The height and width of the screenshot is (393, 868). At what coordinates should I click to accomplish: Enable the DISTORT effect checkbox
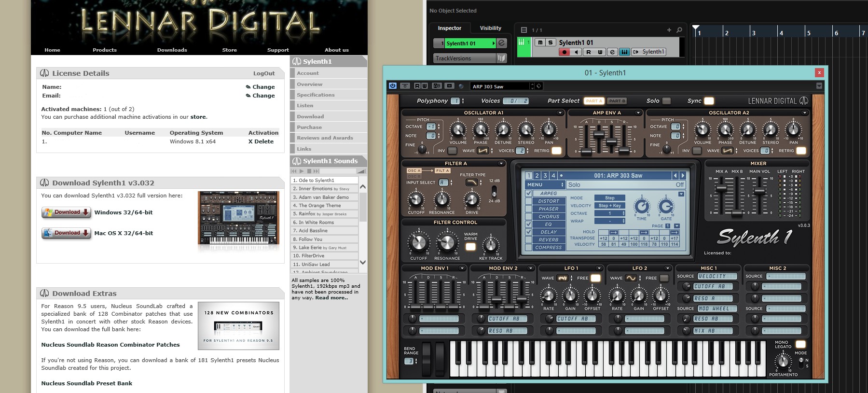click(529, 201)
